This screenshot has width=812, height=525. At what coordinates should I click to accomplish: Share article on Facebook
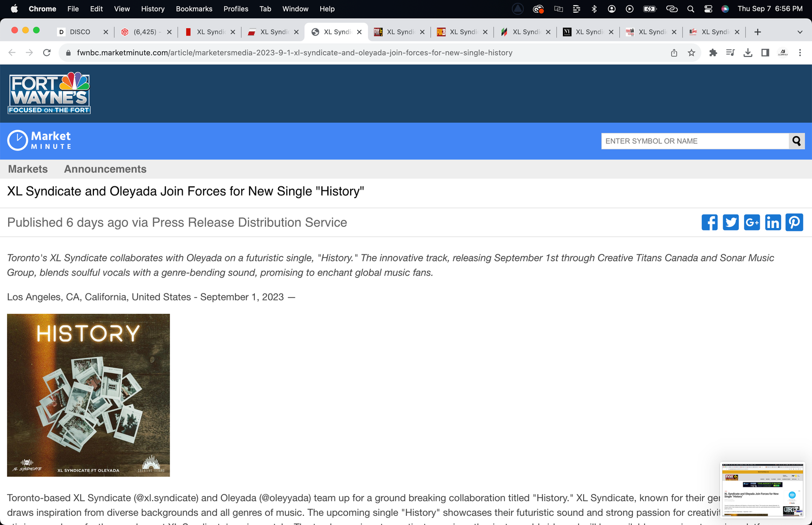coord(709,222)
